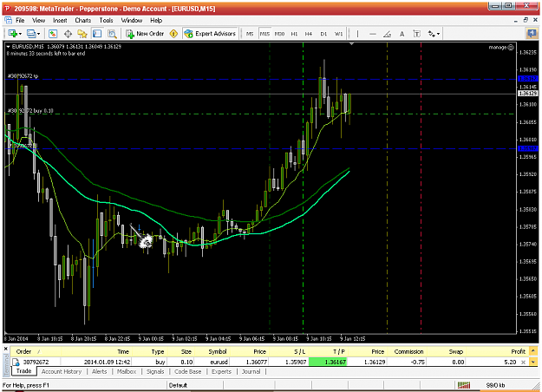Viewport: 542px width, 392px height.
Task: Switch chart to D1 timeframe
Action: coord(323,34)
